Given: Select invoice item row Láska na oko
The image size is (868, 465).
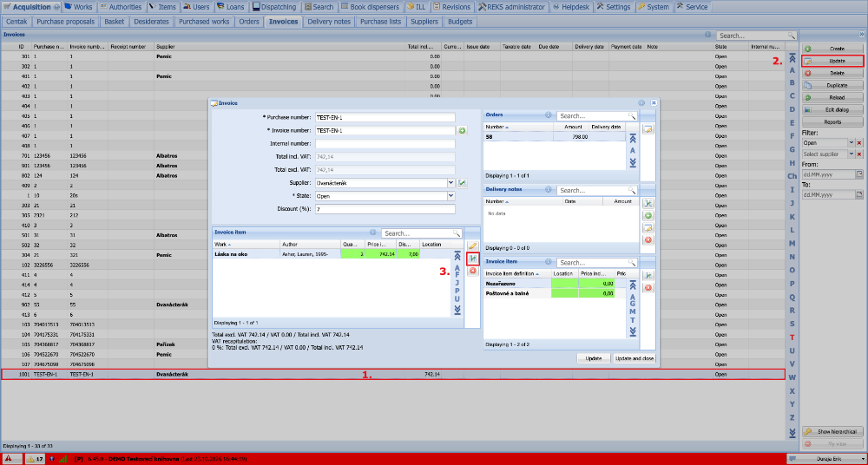Looking at the screenshot, I should (x=332, y=253).
